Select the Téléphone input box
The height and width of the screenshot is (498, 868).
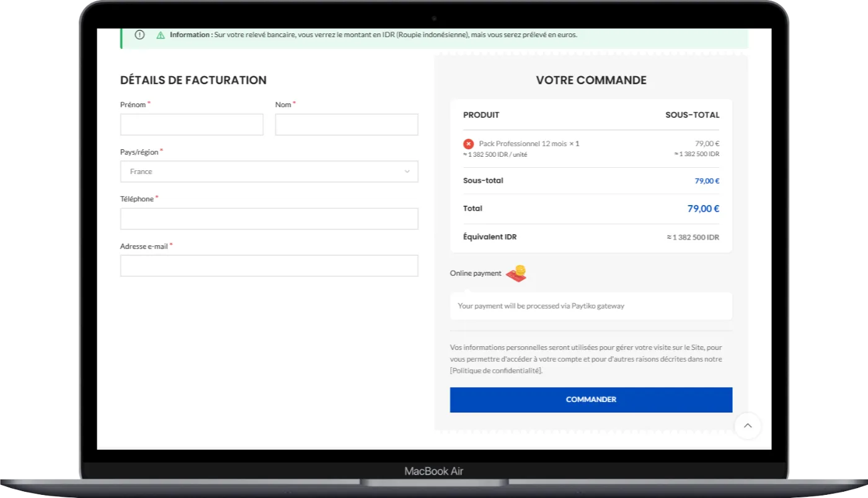[269, 219]
